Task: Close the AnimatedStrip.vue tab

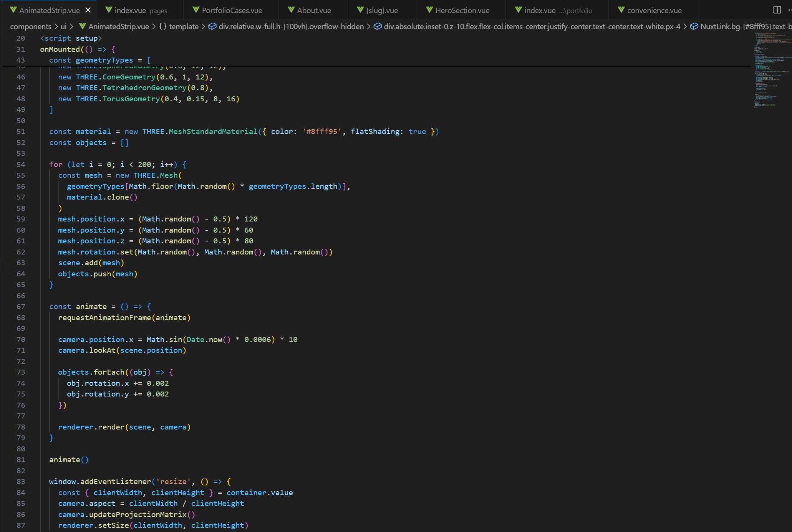Action: pyautogui.click(x=88, y=10)
